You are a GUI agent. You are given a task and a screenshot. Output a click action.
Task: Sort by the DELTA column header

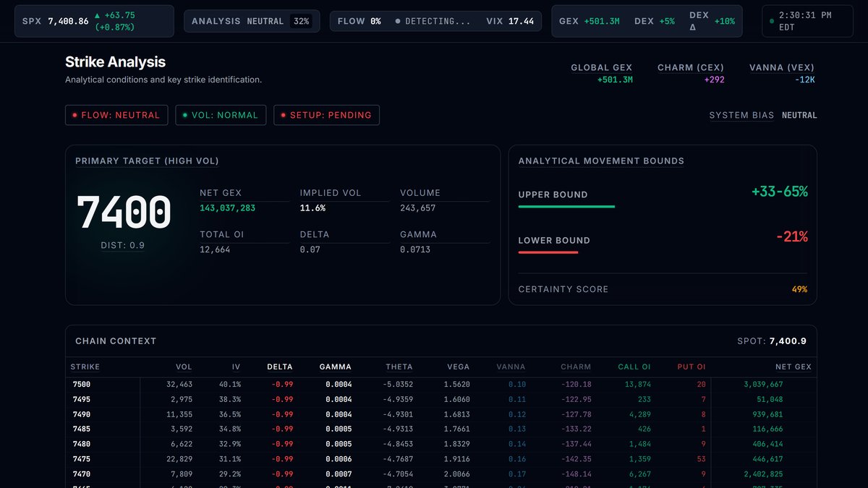coord(280,367)
